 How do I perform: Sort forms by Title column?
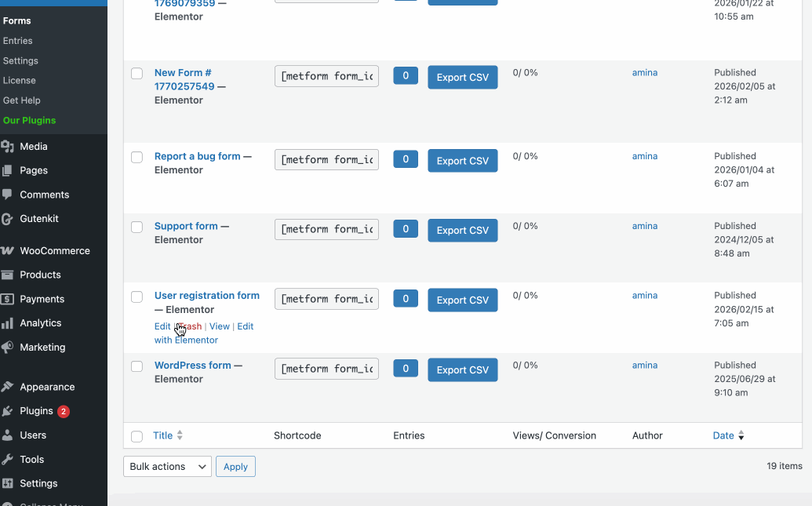(x=162, y=435)
